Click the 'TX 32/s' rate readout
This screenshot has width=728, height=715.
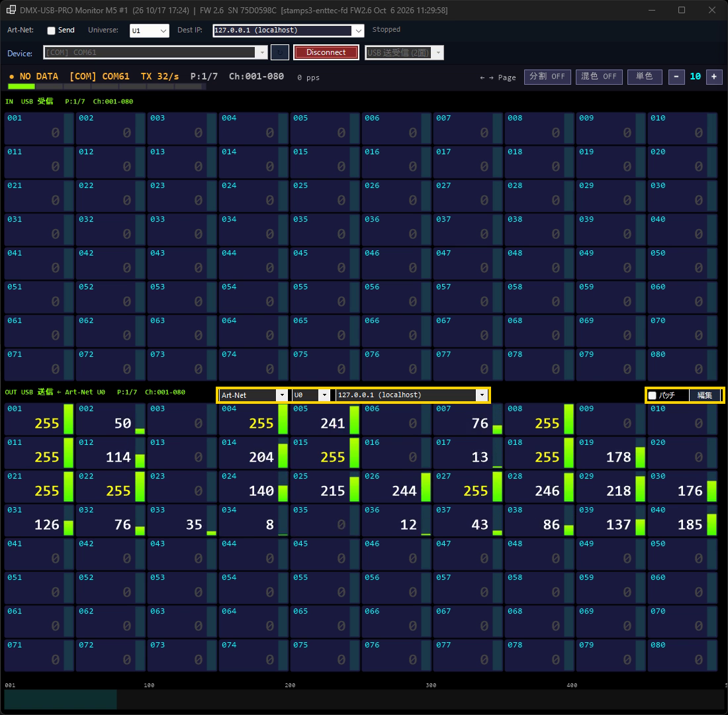click(x=159, y=76)
